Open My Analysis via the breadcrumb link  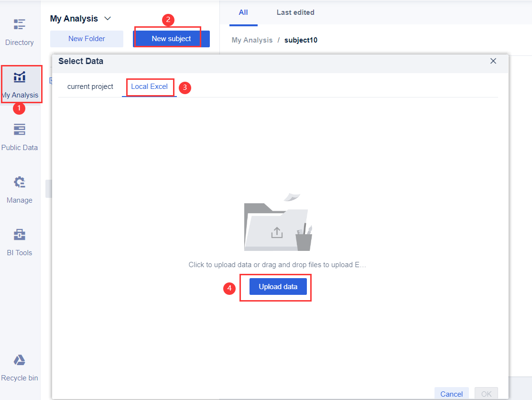tap(252, 40)
